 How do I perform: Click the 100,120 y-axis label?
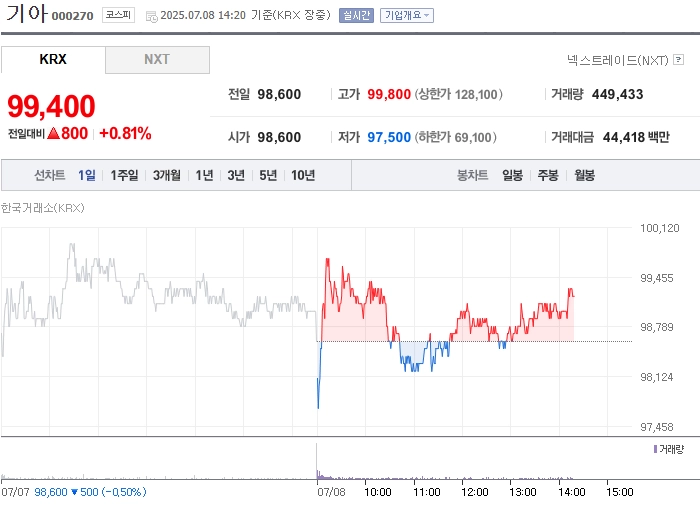[659, 228]
